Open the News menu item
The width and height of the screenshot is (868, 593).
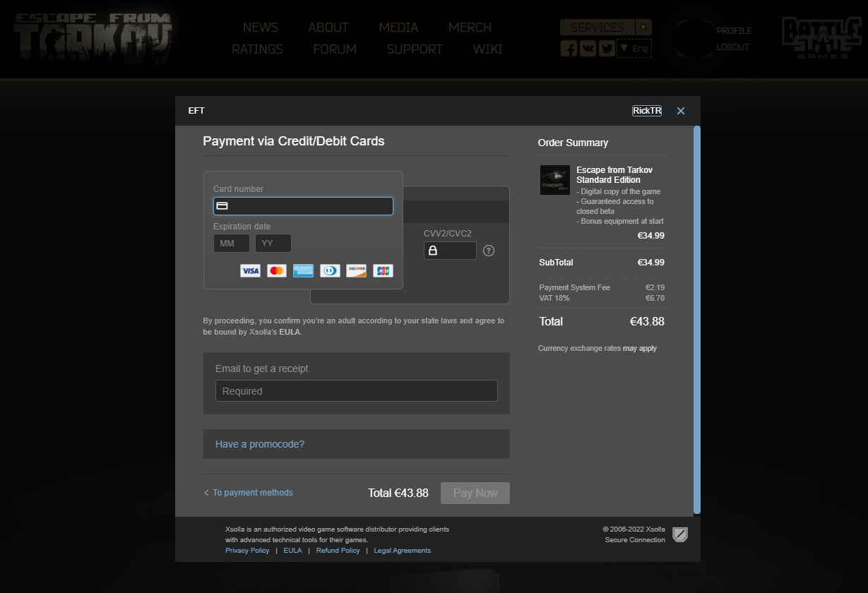click(261, 28)
